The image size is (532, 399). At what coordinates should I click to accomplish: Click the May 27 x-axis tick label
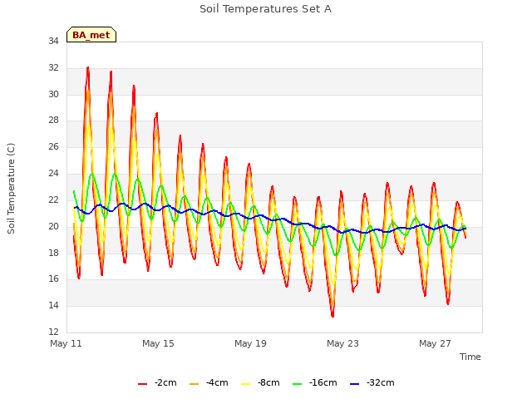click(x=435, y=343)
